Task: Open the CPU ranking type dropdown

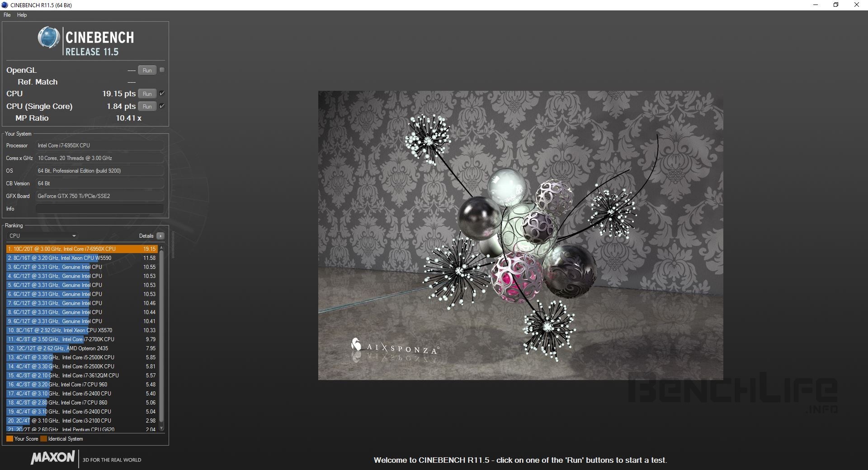Action: coord(42,236)
